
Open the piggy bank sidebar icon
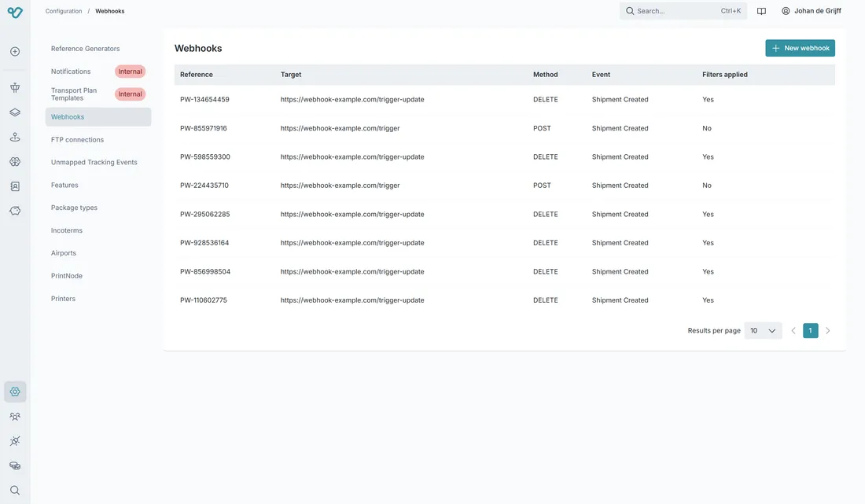(15, 211)
